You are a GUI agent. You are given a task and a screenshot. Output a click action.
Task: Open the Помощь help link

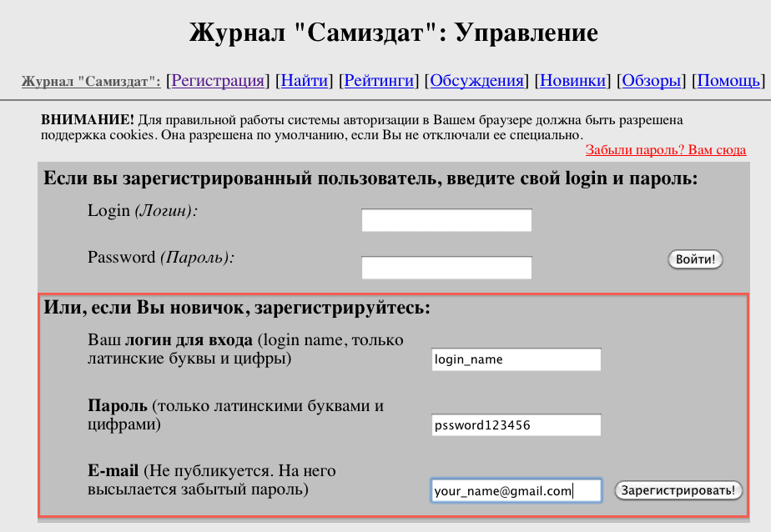point(728,81)
